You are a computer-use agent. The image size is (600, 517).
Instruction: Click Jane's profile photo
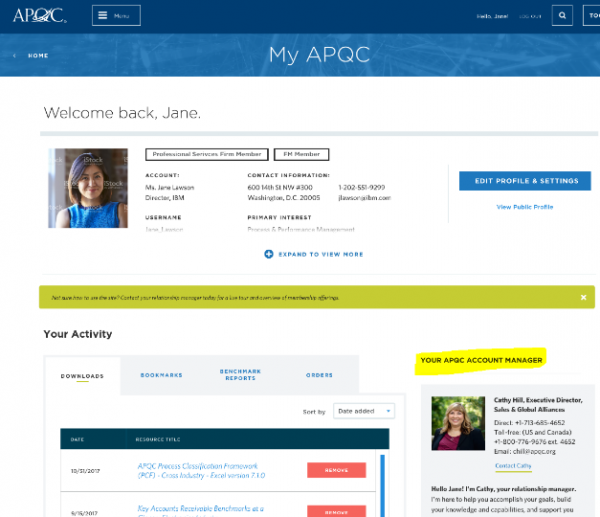[88, 188]
